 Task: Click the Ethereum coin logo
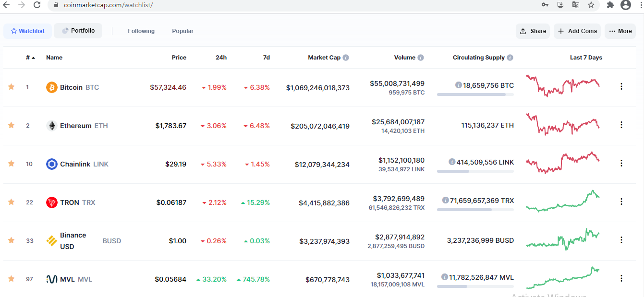click(52, 126)
